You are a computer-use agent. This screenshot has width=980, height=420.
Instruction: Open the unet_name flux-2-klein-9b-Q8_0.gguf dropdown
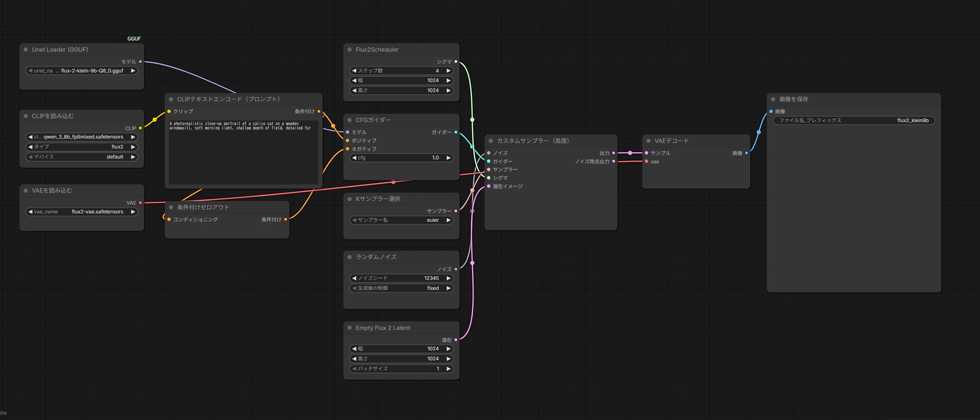click(82, 71)
